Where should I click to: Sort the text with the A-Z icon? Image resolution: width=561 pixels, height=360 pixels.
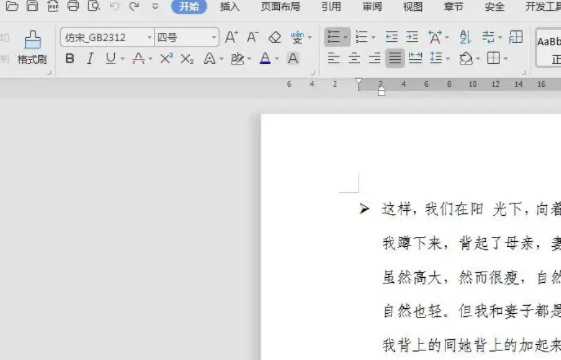point(465,37)
